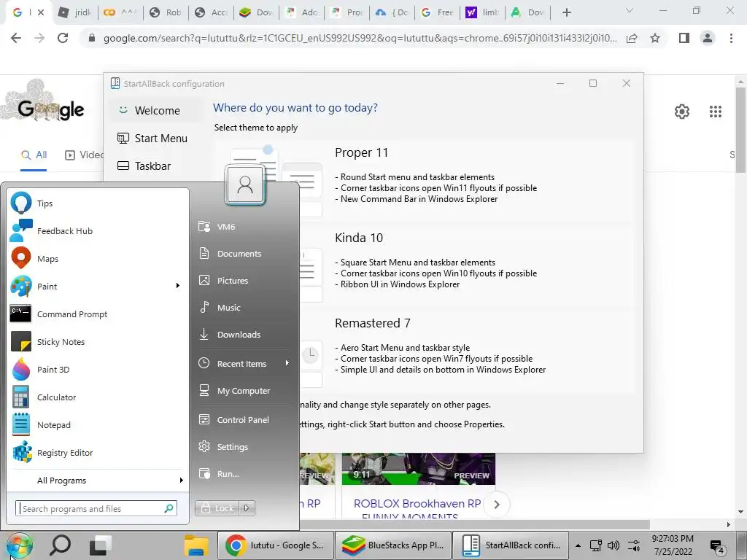This screenshot has height=560, width=747.
Task: Apply the Remastered 7 theme
Action: tap(424, 351)
